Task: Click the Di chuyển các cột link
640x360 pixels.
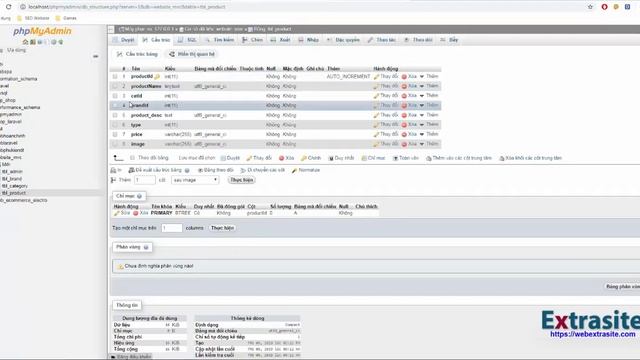Action: click(x=263, y=170)
